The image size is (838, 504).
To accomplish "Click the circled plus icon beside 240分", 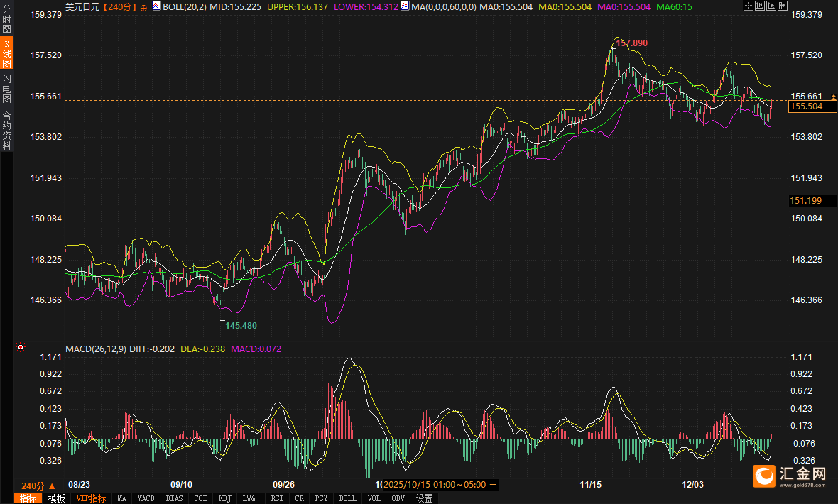I will (x=144, y=7).
